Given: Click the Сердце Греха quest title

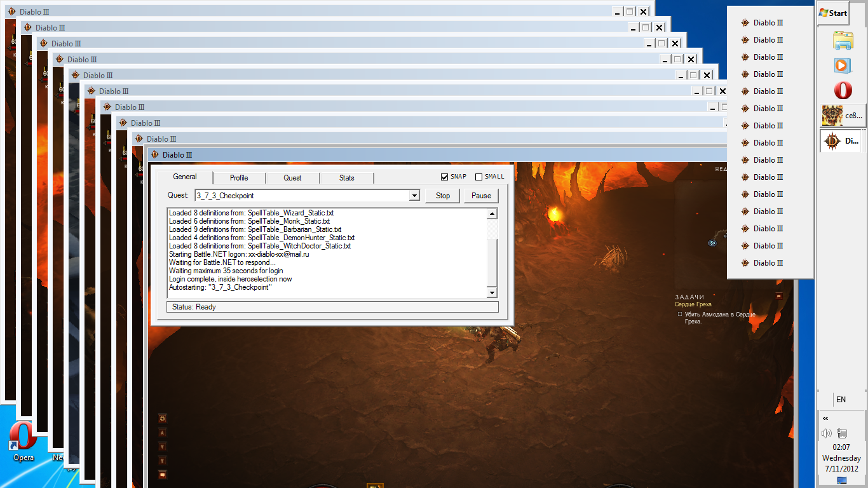Looking at the screenshot, I should coord(693,304).
